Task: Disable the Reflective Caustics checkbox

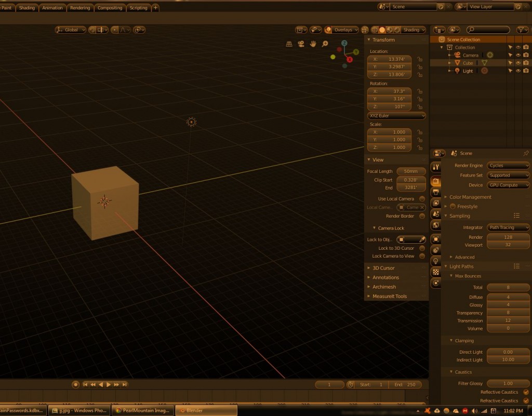Action: 526,392
